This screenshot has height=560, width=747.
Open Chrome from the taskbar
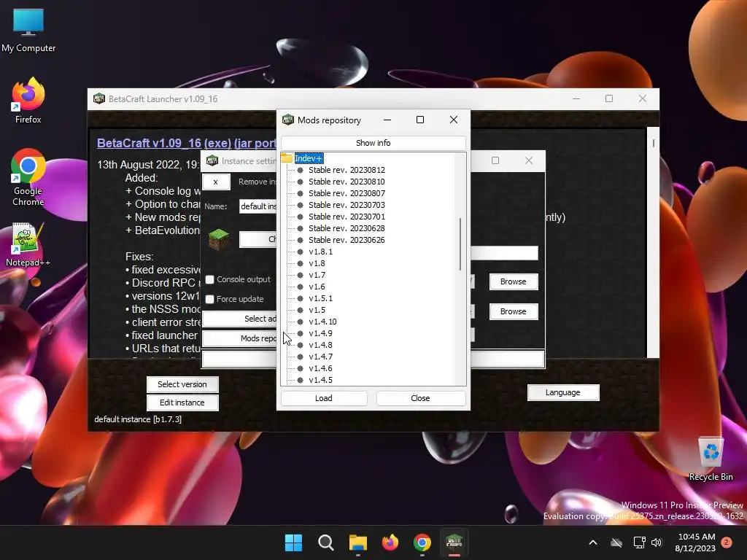(422, 542)
